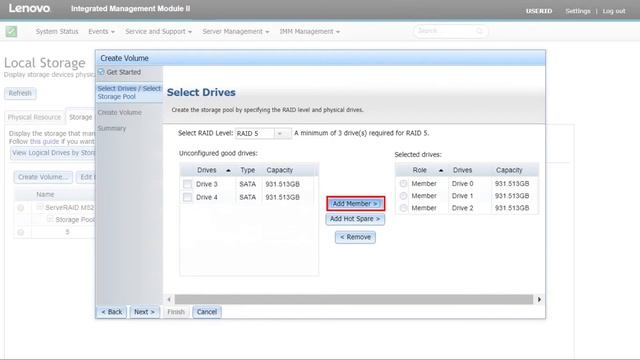640x360 pixels.
Task: Click the green system status check icon
Action: (x=11, y=31)
